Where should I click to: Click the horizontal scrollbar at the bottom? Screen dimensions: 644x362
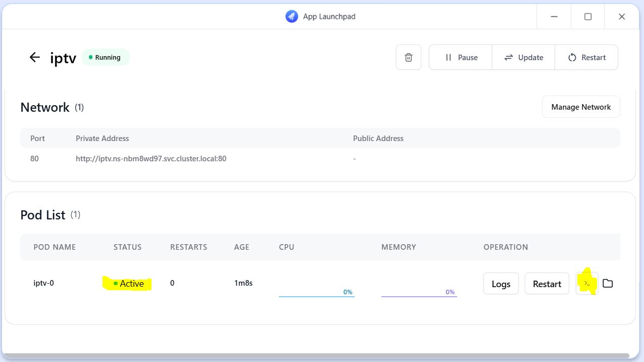316,356
